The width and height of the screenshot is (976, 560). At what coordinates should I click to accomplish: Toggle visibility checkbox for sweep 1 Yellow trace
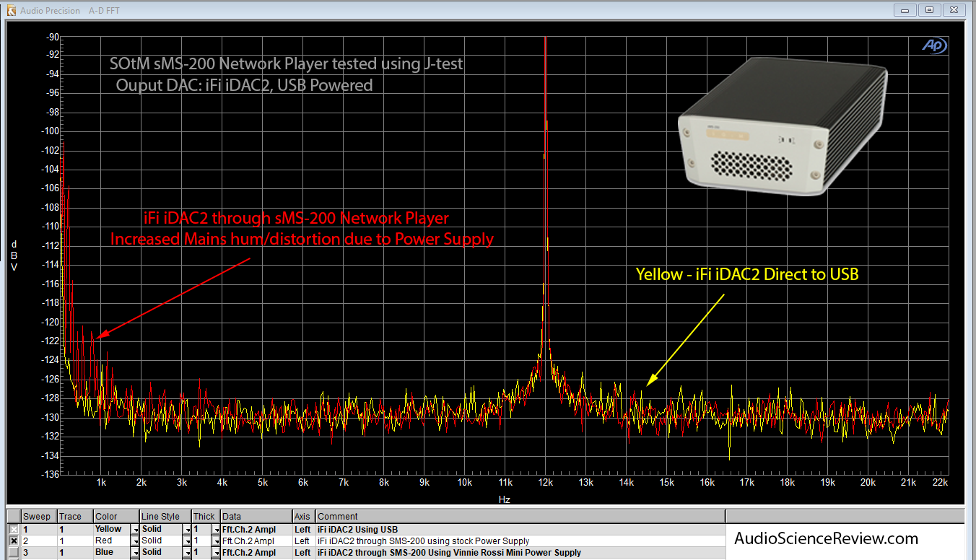(x=13, y=530)
